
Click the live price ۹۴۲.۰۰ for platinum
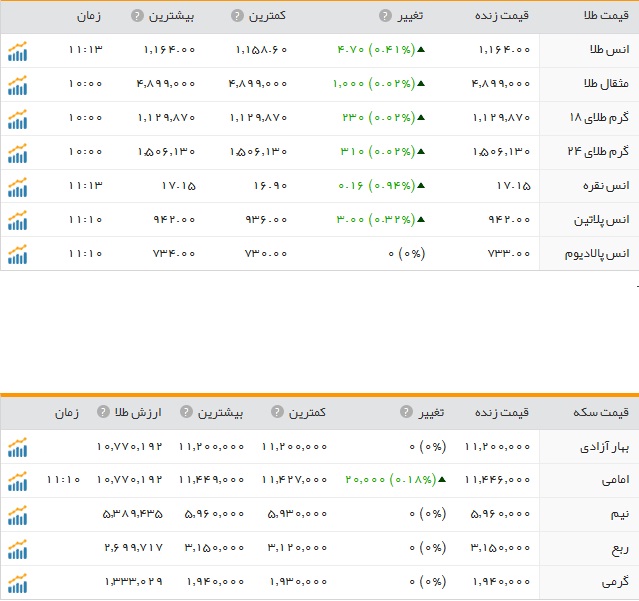[x=509, y=220]
